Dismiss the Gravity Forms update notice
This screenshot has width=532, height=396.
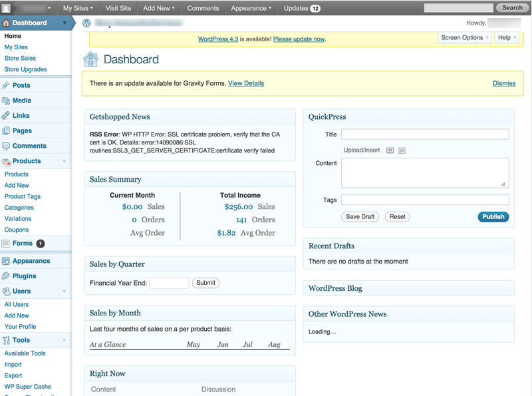click(x=504, y=84)
